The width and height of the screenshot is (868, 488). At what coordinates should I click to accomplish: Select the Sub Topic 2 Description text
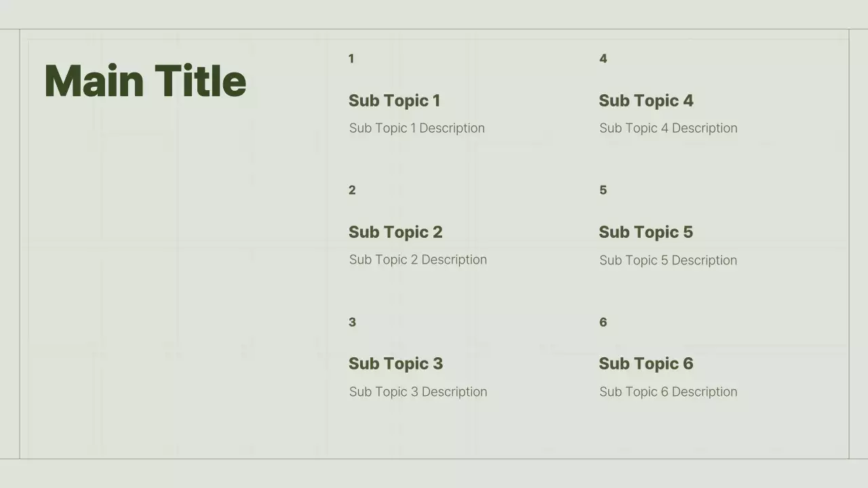point(418,260)
